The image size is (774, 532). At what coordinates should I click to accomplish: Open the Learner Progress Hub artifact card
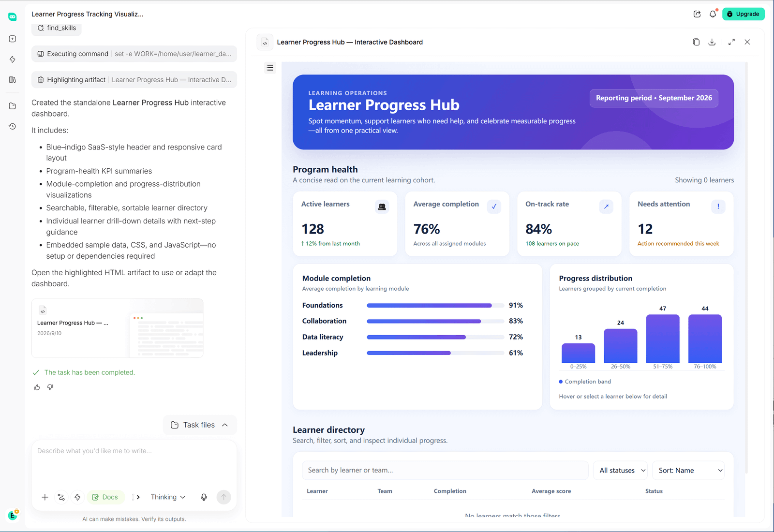pos(118,328)
